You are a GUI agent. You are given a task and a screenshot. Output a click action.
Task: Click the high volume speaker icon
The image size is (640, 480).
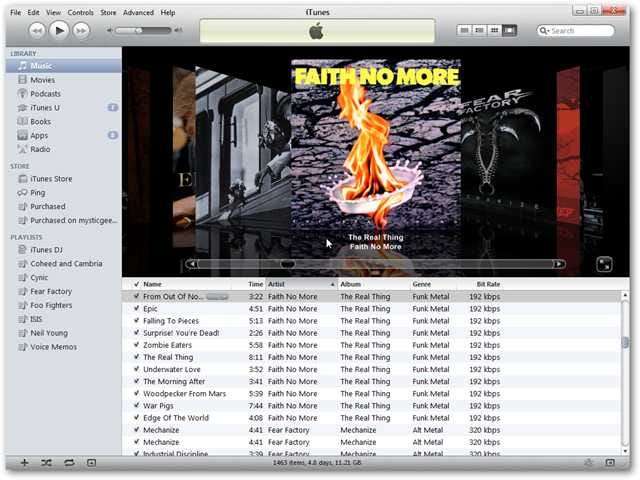click(x=178, y=30)
